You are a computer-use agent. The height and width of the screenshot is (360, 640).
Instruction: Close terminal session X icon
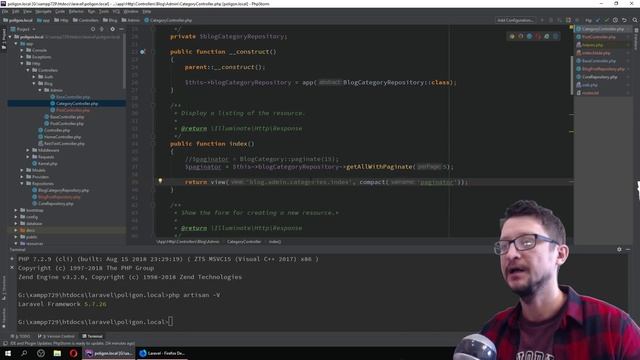pos(12,268)
